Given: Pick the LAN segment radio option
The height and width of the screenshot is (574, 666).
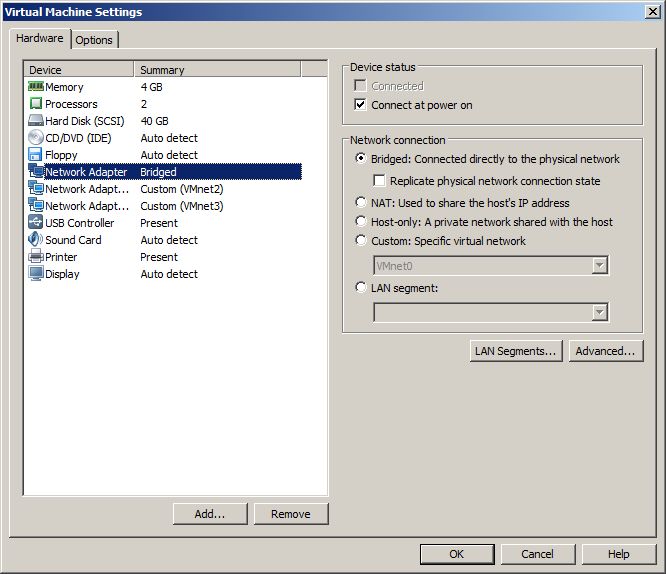Looking at the screenshot, I should click(x=361, y=288).
